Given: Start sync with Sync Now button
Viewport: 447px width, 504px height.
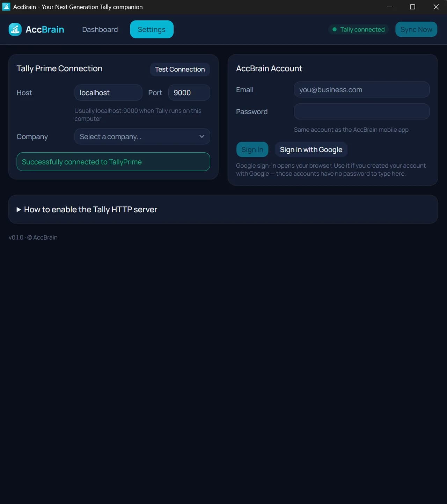Looking at the screenshot, I should [416, 29].
